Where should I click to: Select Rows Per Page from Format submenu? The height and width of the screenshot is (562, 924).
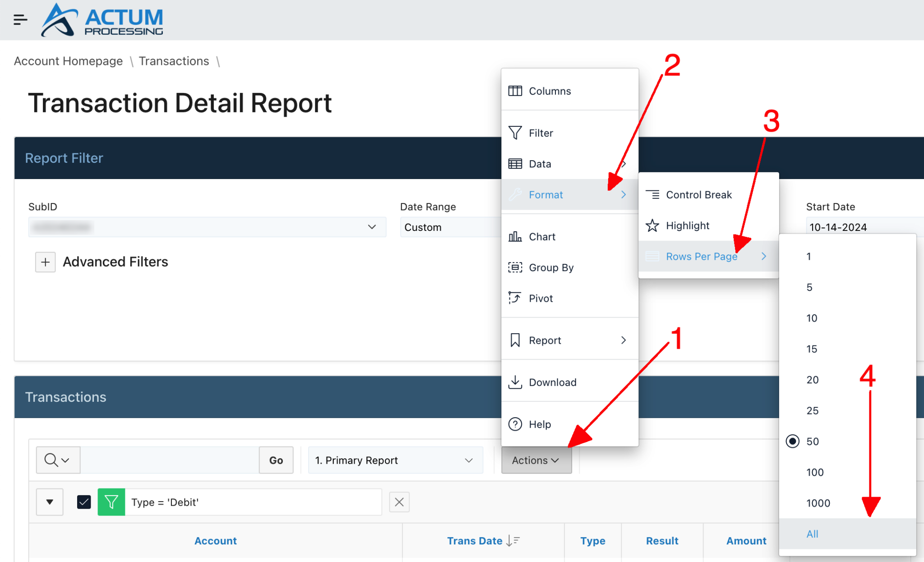pyautogui.click(x=701, y=256)
